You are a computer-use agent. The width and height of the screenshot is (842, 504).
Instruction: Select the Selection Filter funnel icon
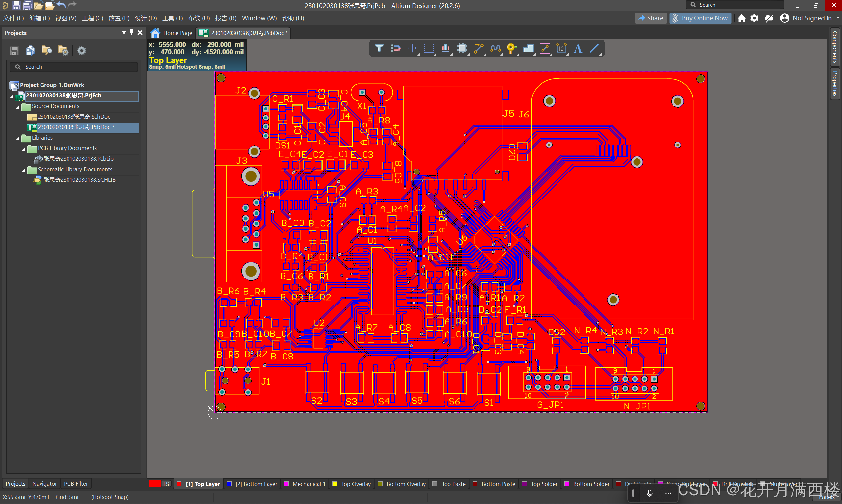pos(379,48)
